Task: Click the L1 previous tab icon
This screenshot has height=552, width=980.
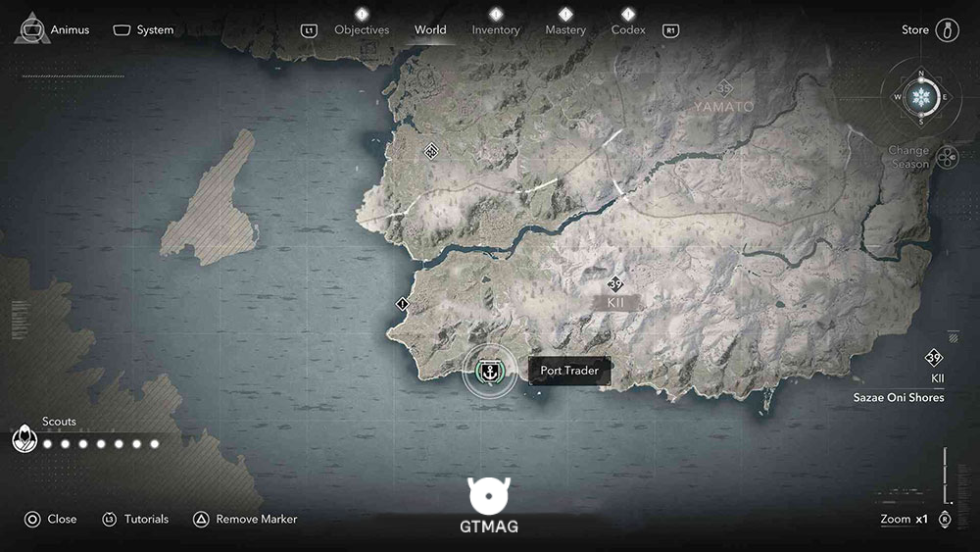Action: click(309, 30)
